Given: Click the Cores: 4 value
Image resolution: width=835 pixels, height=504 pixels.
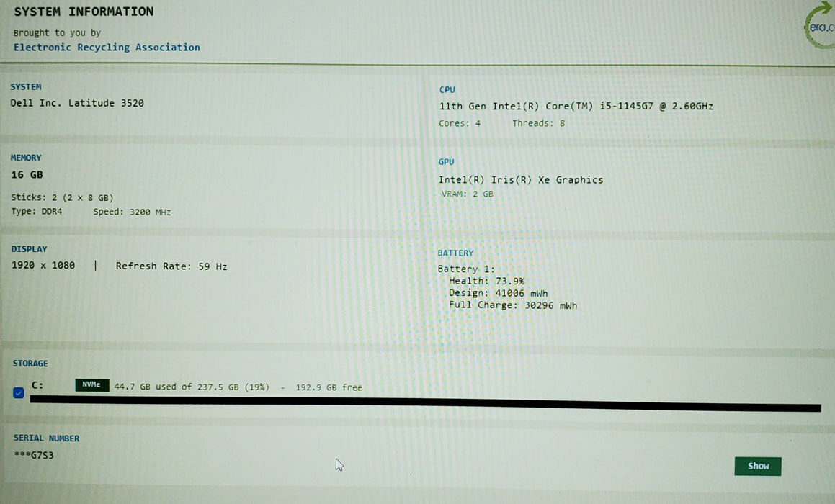Looking at the screenshot, I should tap(460, 123).
